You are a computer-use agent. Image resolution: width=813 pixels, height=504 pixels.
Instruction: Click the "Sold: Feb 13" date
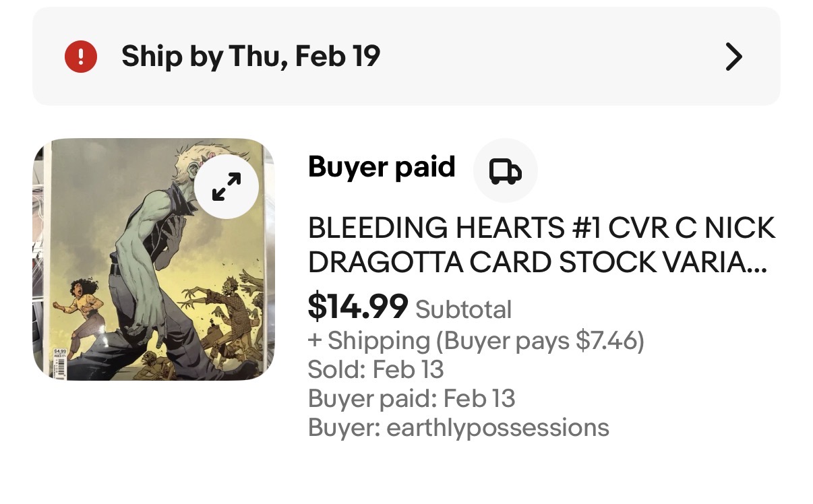(x=376, y=369)
